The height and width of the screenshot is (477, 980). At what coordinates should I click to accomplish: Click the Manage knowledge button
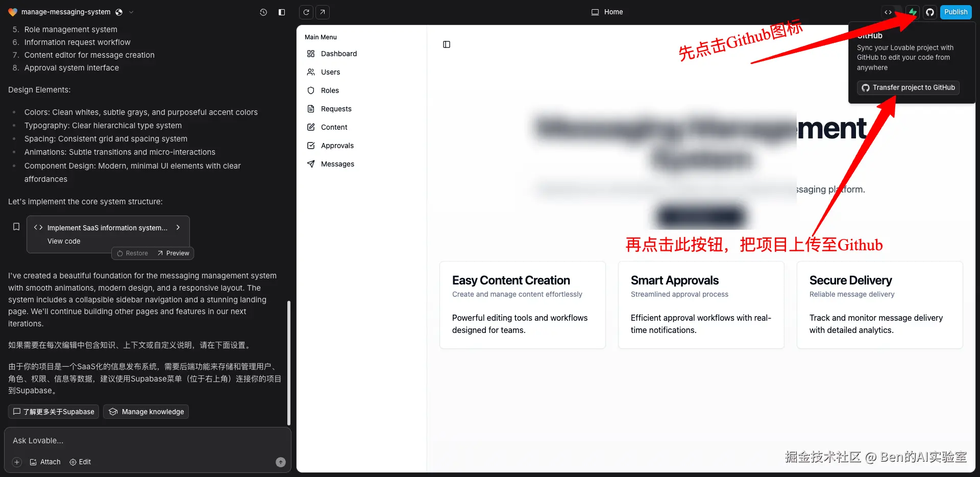coord(146,412)
